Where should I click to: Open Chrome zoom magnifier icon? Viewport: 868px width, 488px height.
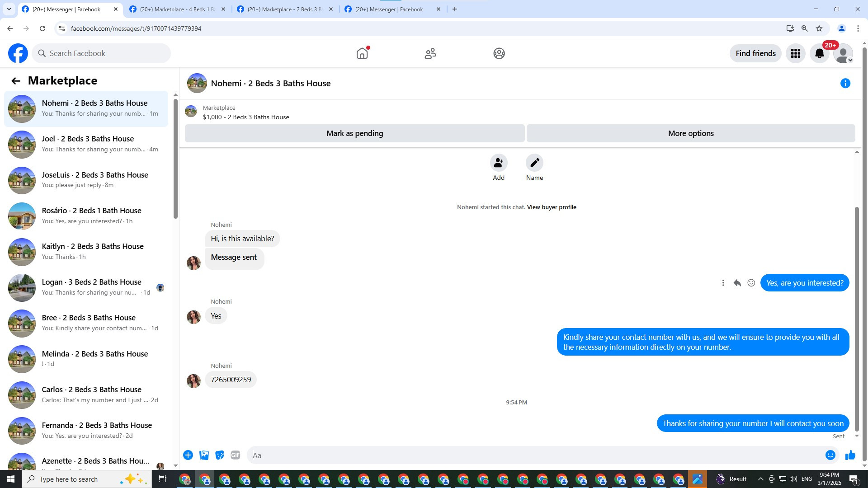[805, 28]
